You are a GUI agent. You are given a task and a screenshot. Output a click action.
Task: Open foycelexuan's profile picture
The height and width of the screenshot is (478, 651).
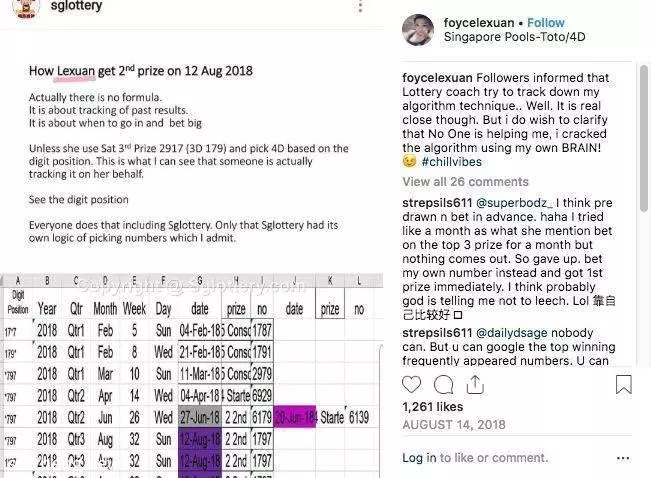(418, 30)
